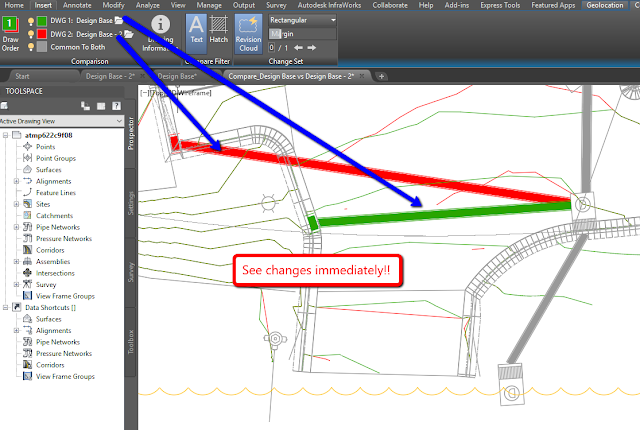Click the red DWG 2 color swatch
Screen dimensions: 640x430
click(42, 34)
